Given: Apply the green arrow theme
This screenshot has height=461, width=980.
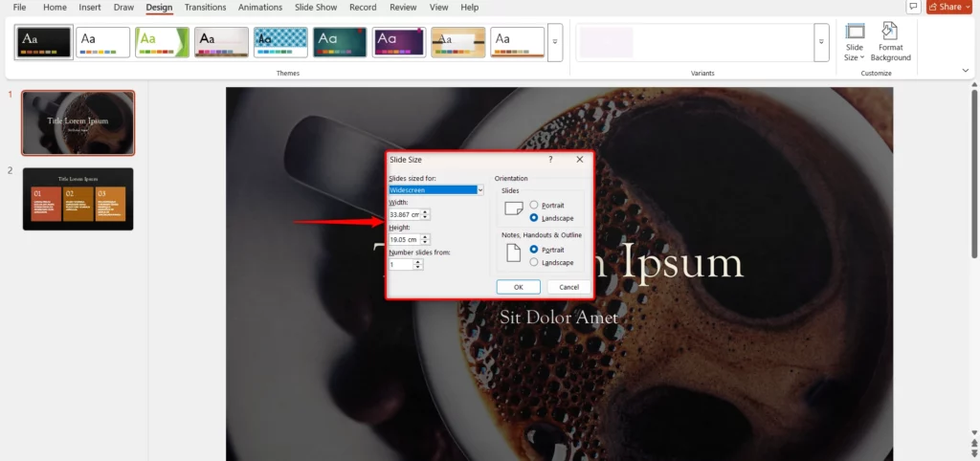Looking at the screenshot, I should pos(162,42).
